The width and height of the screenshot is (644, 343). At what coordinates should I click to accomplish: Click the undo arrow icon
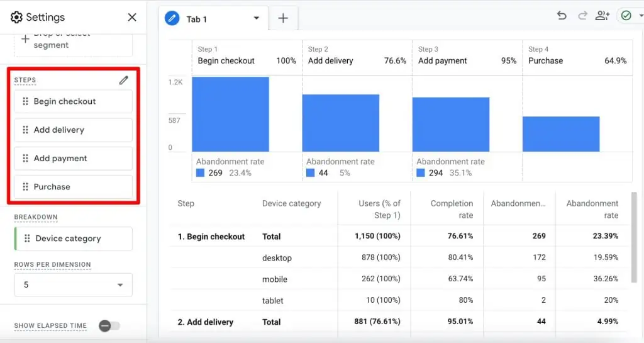coord(562,16)
